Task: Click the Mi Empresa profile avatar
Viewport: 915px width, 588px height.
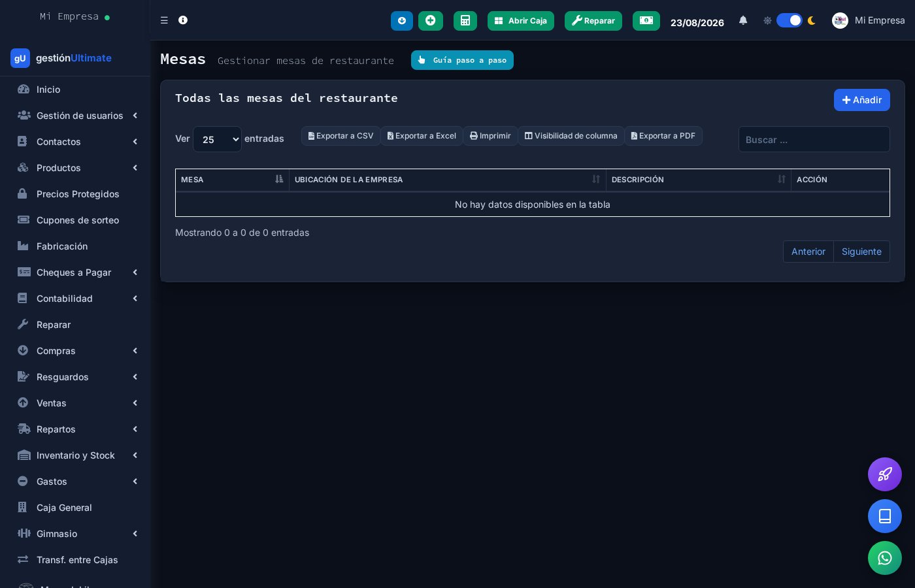Action: [840, 20]
